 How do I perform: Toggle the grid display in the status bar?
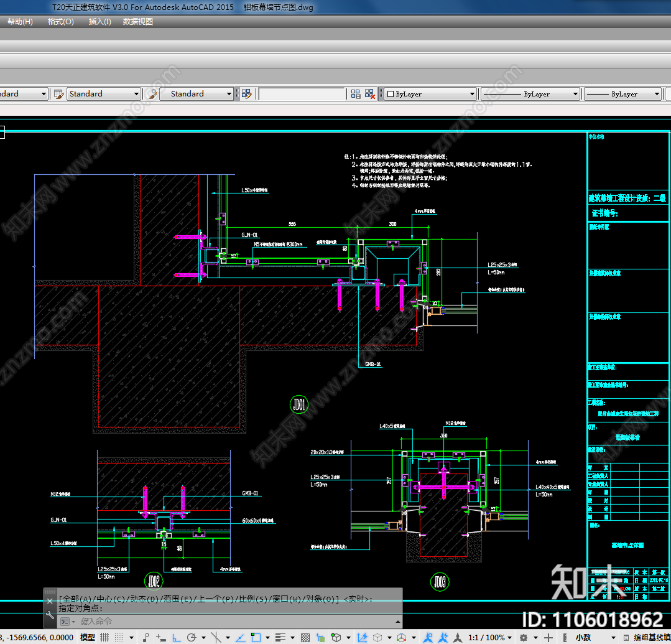coord(104,638)
